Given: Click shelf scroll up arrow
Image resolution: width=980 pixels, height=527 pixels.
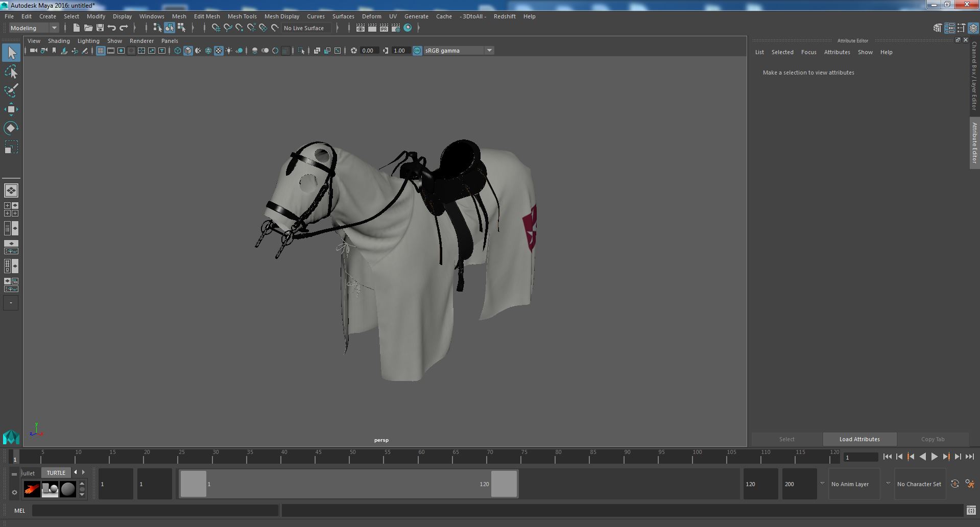Looking at the screenshot, I should (82, 483).
